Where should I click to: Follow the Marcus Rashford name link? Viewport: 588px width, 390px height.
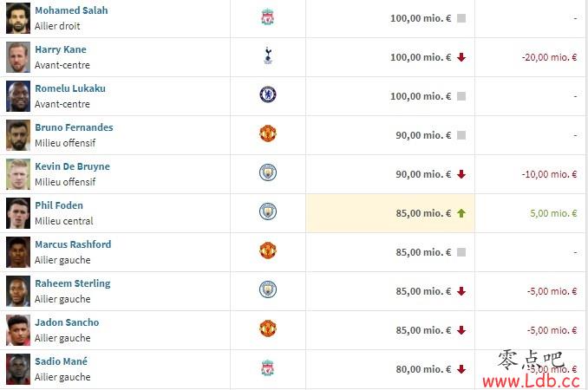(73, 244)
